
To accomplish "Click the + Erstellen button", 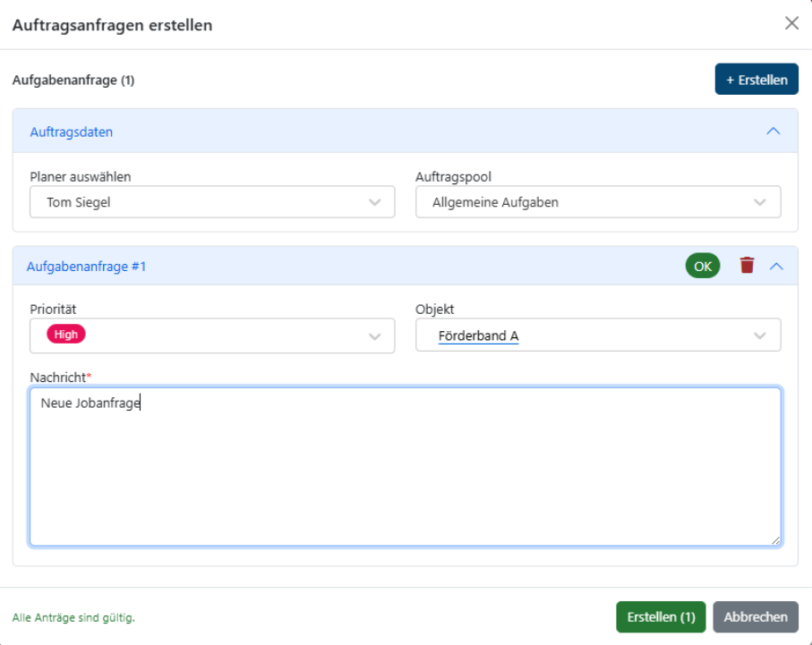I will click(x=756, y=80).
